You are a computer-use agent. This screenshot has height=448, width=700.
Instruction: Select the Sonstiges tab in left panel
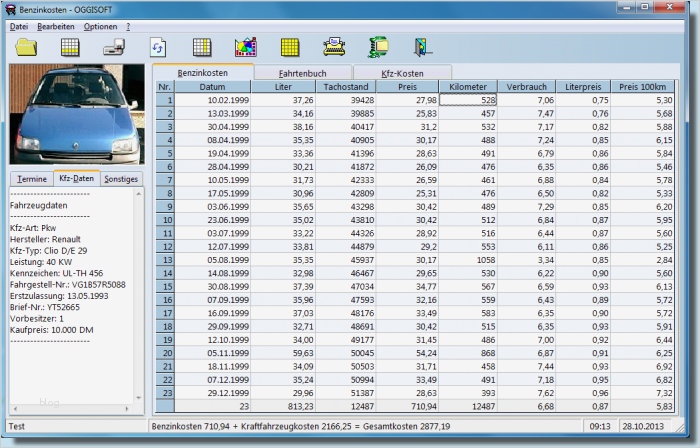121,178
